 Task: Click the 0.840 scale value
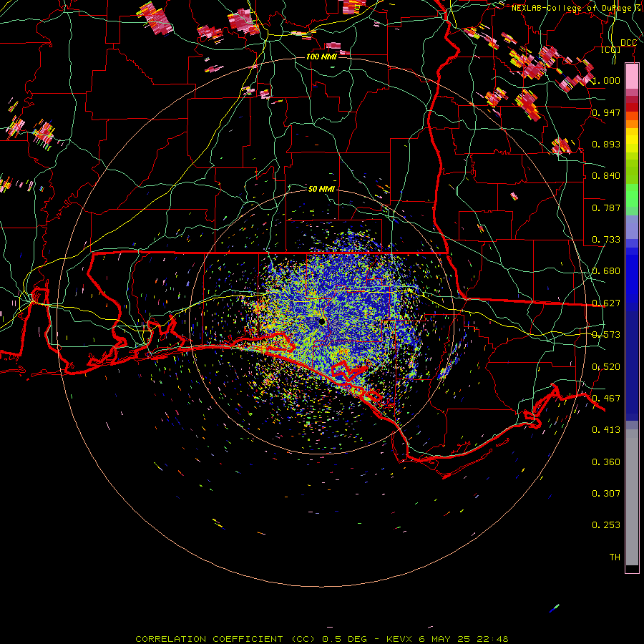tap(606, 176)
